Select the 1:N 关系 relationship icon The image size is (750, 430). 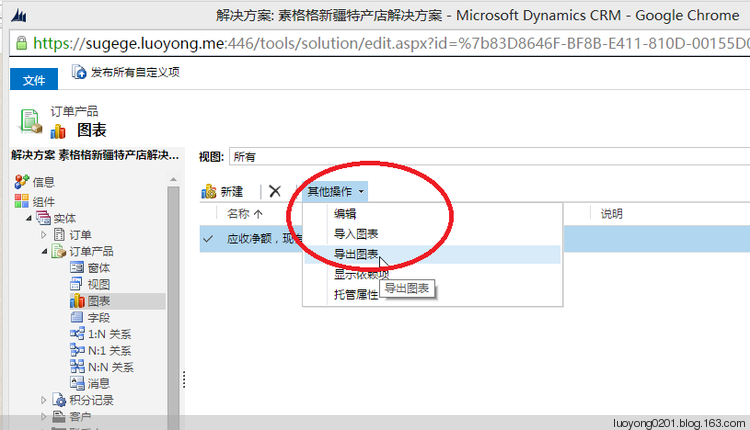pyautogui.click(x=77, y=333)
